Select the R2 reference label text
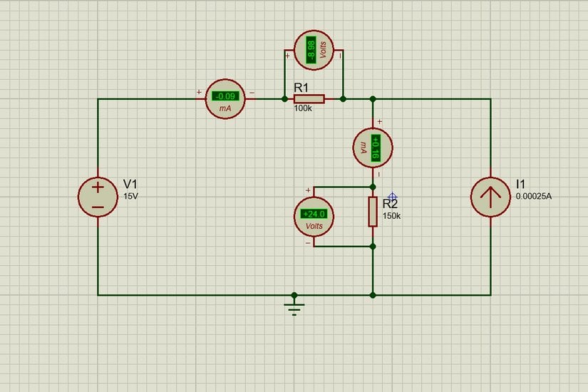Image resolution: width=588 pixels, height=392 pixels. 390,204
